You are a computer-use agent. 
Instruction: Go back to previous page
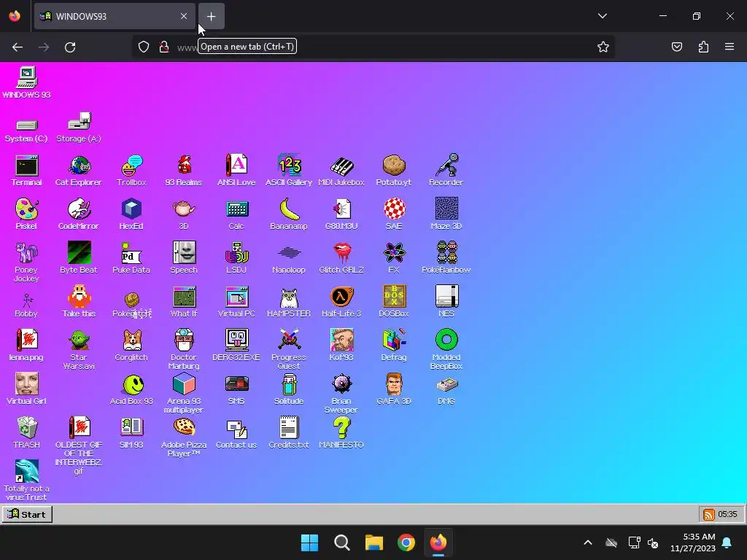point(18,47)
